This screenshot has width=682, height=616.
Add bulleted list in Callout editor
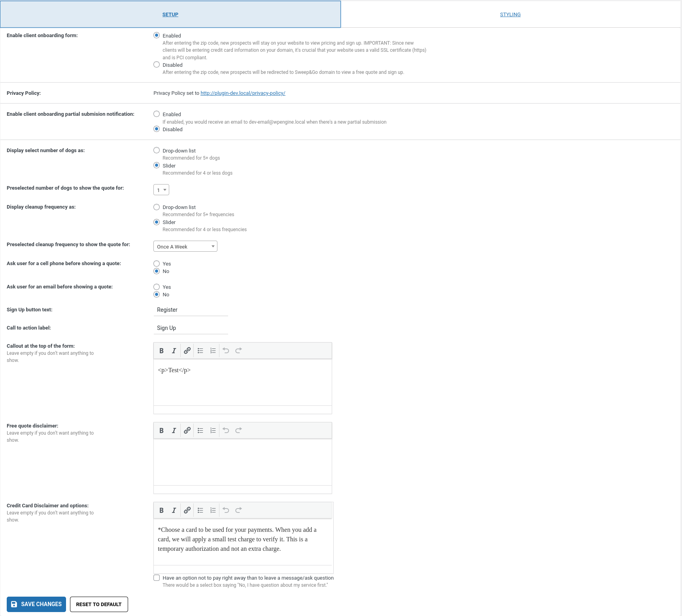coord(200,351)
